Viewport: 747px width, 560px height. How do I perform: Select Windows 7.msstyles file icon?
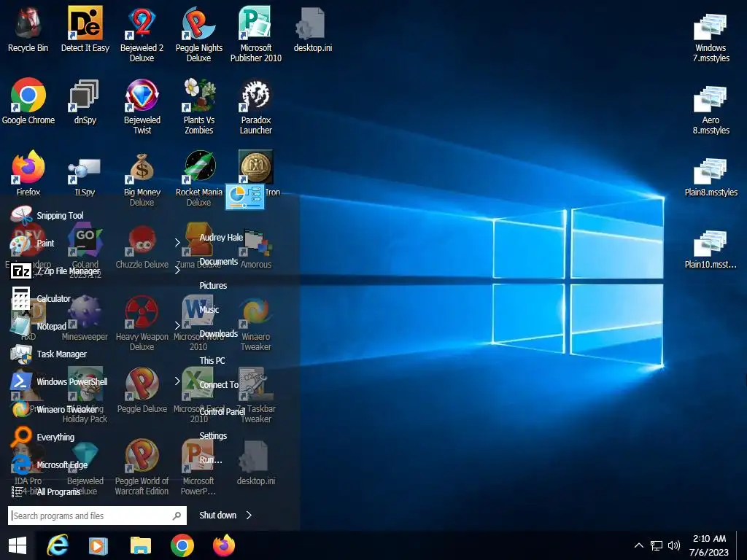[711, 36]
